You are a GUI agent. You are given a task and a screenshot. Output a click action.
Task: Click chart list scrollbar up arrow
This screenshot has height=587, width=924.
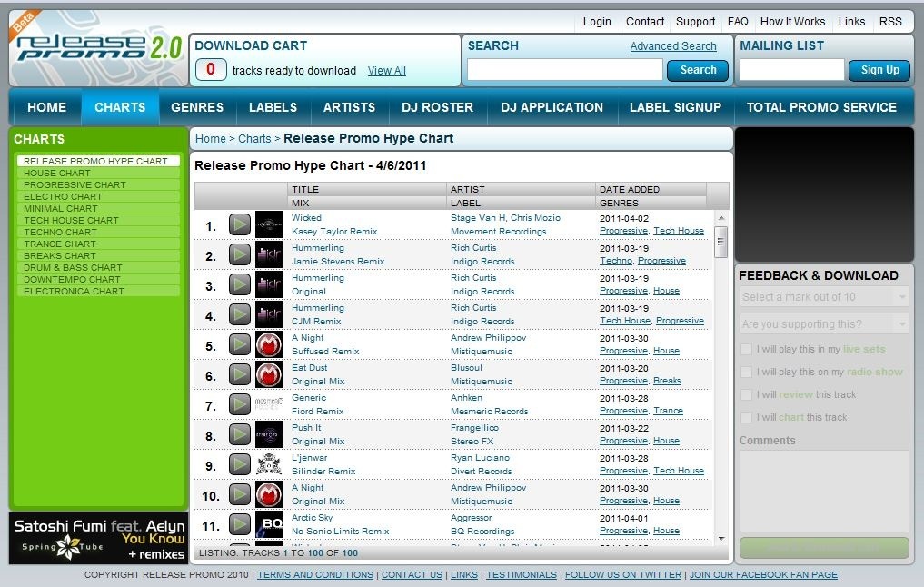pos(721,218)
